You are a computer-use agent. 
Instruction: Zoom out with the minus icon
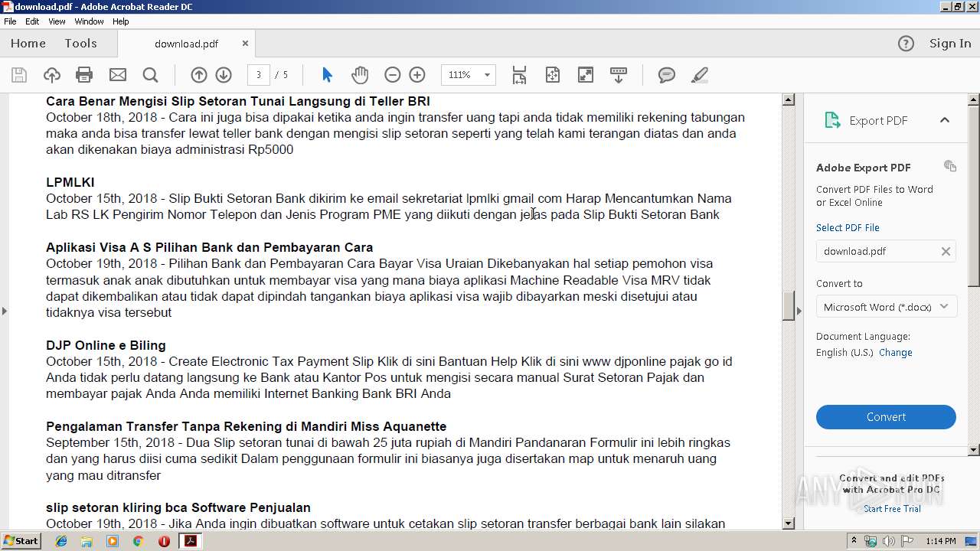point(393,75)
